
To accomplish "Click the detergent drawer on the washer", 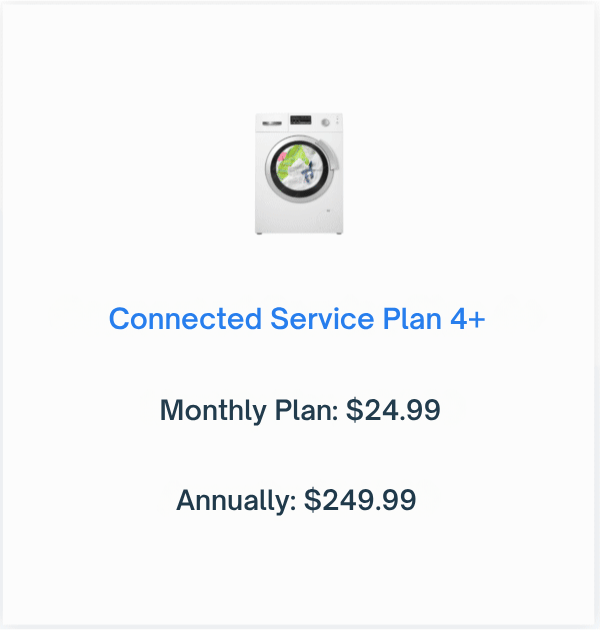I will pyautogui.click(x=272, y=123).
